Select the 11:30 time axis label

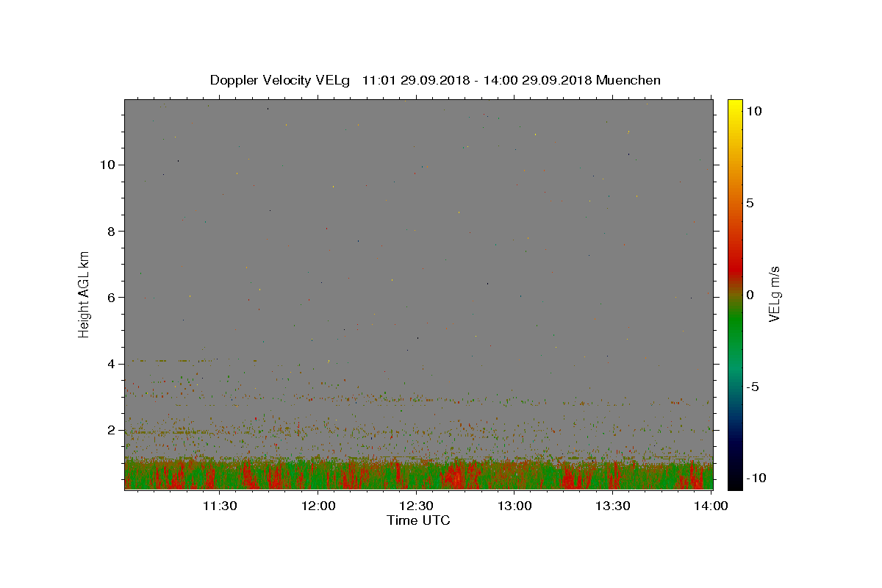[x=220, y=506]
